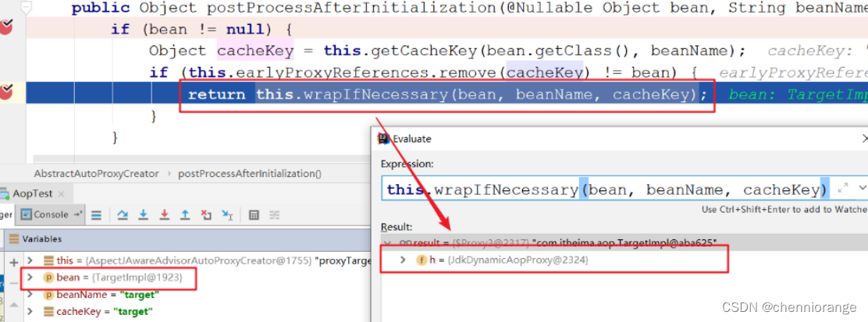Image resolution: width=868 pixels, height=322 pixels.
Task: Move watch up with arrow icon
Action: click(14, 305)
